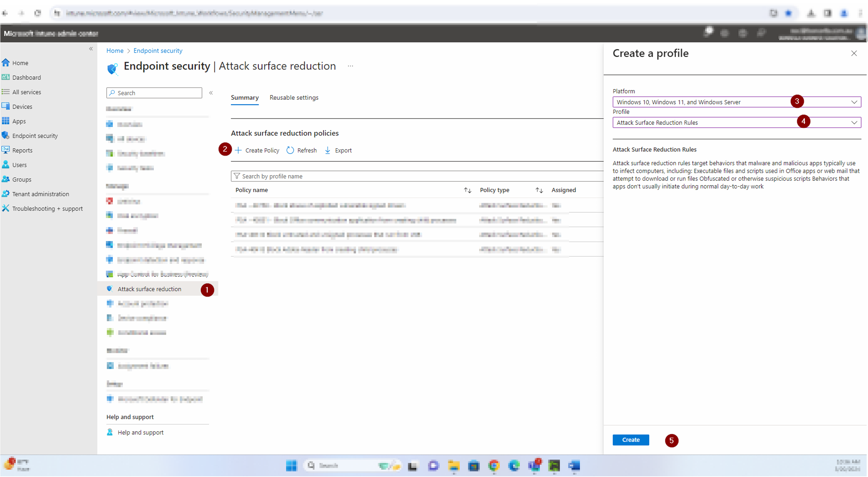Open Microsoft Store from the taskbar

[474, 466]
